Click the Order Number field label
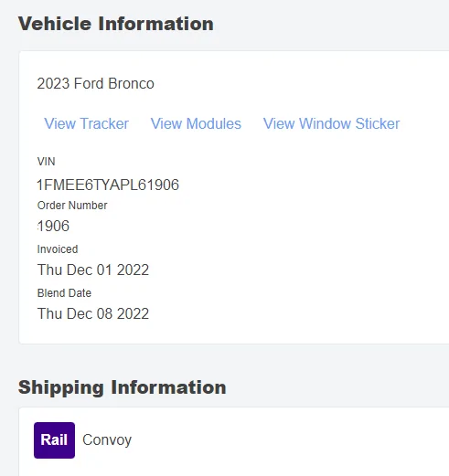Screen dimensions: 449x476 72,206
